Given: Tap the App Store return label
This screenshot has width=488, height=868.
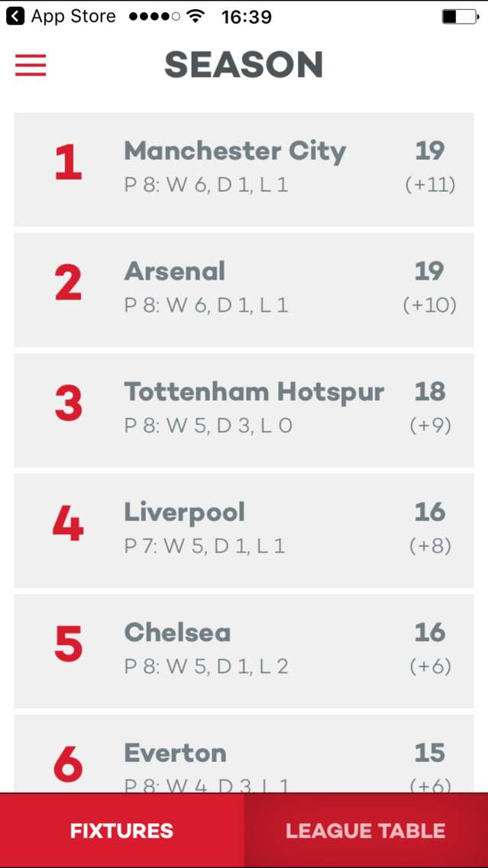Looking at the screenshot, I should pos(73,17).
